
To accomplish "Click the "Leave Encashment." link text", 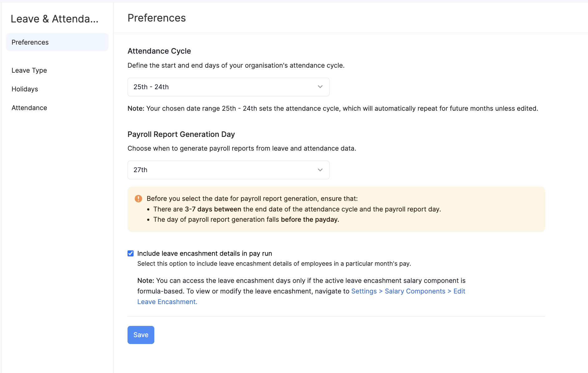I will (167, 302).
